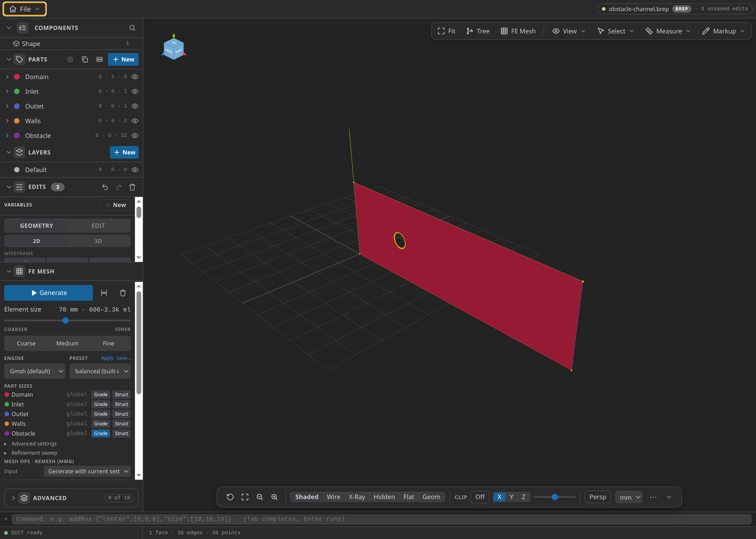Reset the view rotation in bottom toolbar
This screenshot has width=756, height=539.
(x=230, y=497)
